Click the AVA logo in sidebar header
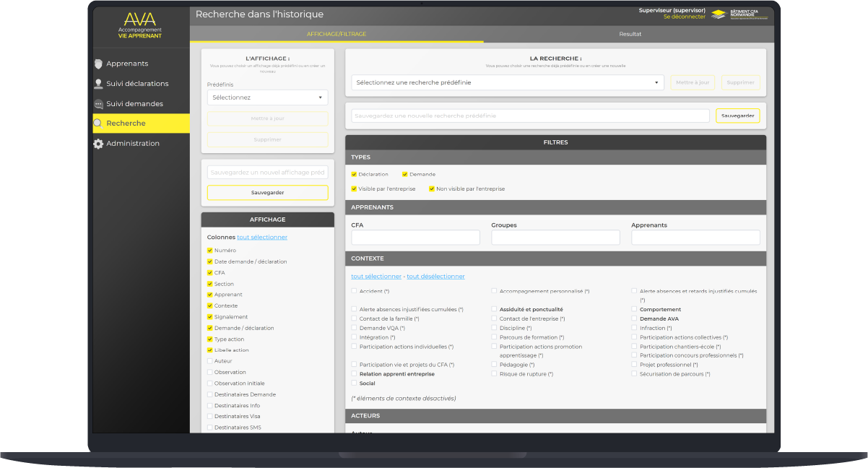This screenshot has height=468, width=868. tap(140, 25)
